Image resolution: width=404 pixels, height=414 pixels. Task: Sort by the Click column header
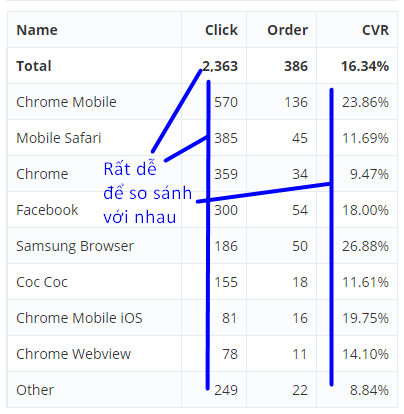click(221, 30)
